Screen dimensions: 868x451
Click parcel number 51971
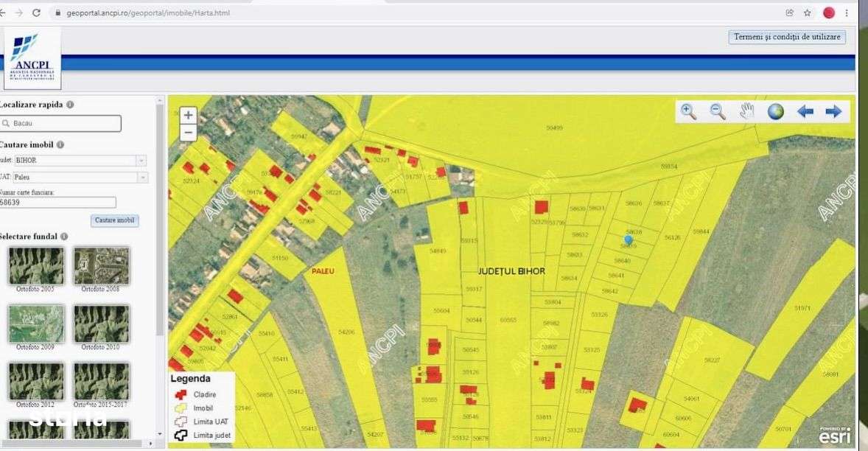pos(802,308)
